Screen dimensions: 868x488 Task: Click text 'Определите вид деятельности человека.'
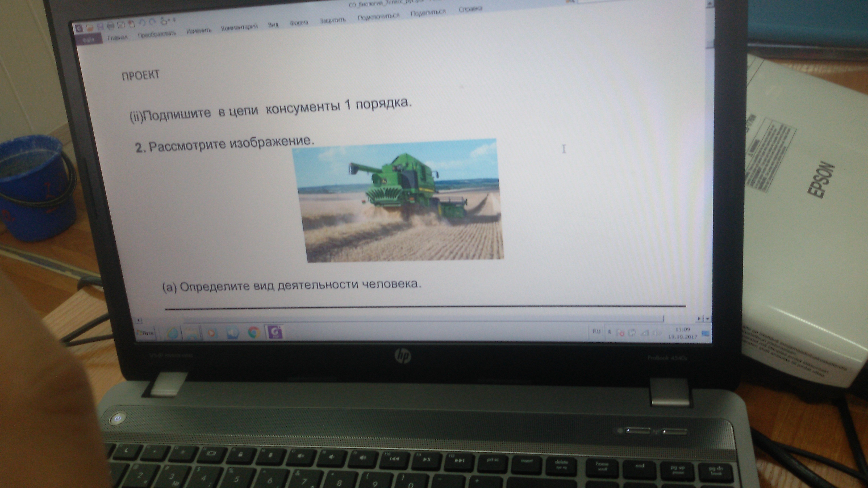(301, 285)
